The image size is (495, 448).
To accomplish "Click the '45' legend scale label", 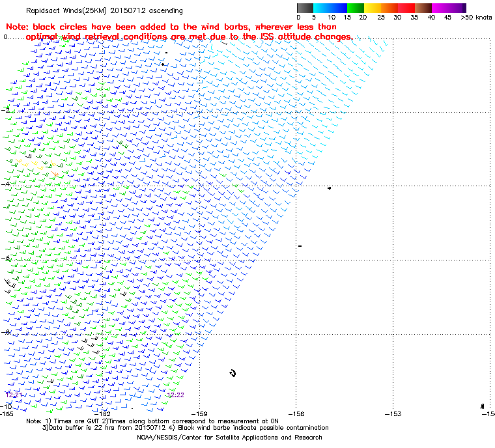I will click(447, 18).
